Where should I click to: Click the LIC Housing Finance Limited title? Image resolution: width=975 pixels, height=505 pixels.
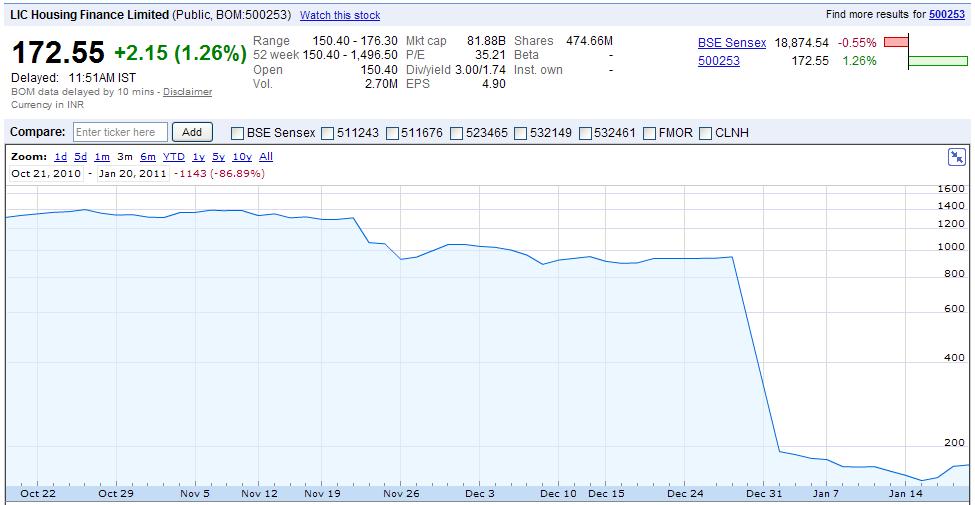(x=90, y=15)
